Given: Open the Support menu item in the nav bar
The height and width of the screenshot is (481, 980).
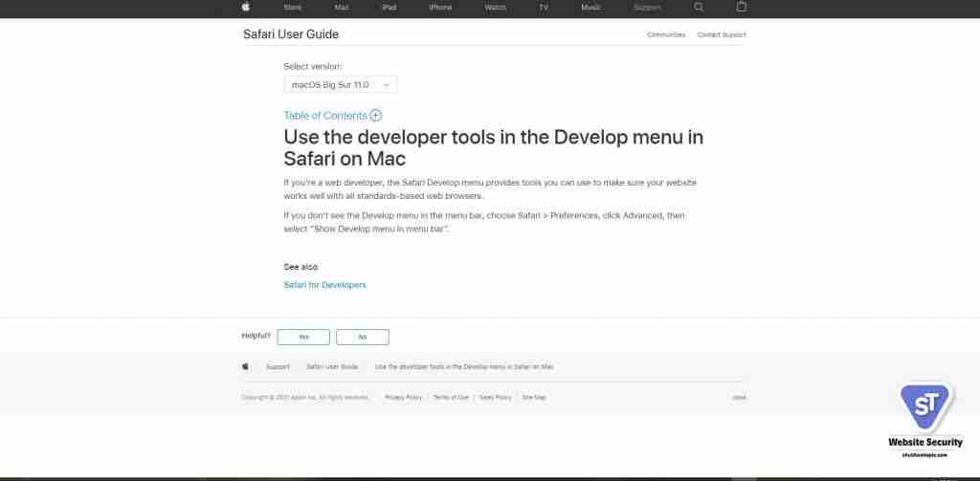Looking at the screenshot, I should pyautogui.click(x=647, y=8).
